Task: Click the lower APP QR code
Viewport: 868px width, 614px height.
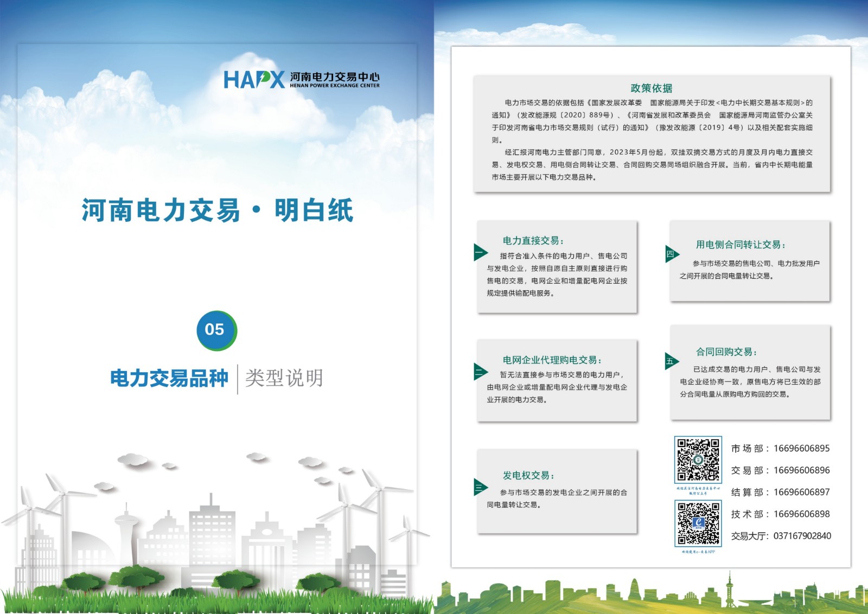Action: [698, 523]
